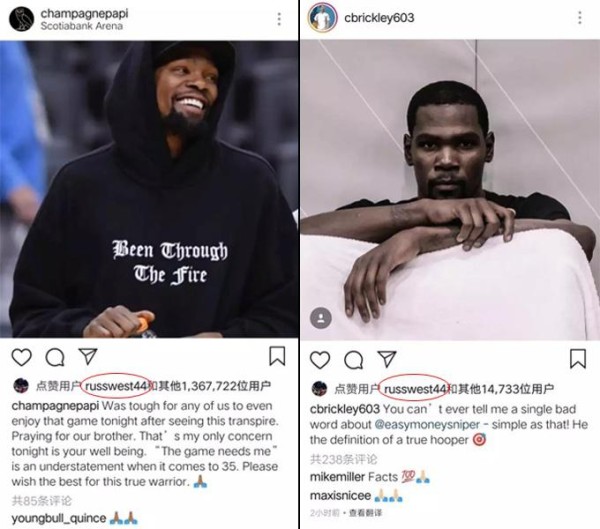Bookmark the champagnepapi post
This screenshot has width=600, height=529.
277,356
